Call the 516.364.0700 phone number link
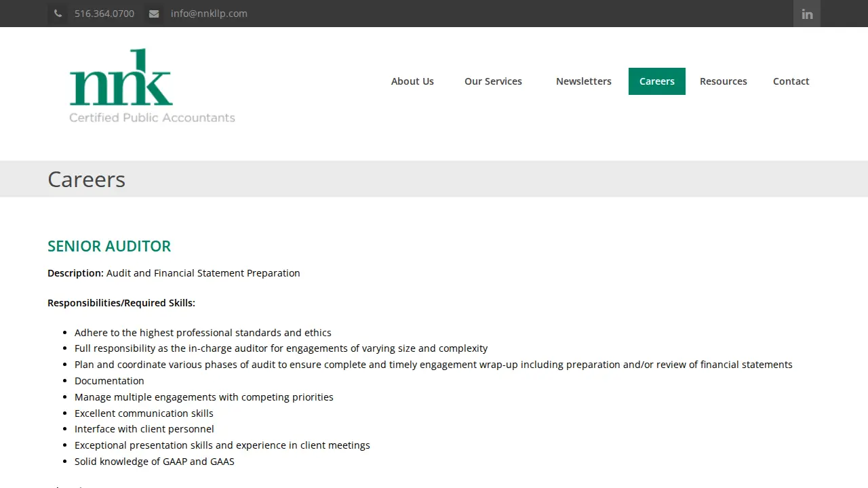The width and height of the screenshot is (868, 488). [x=104, y=14]
